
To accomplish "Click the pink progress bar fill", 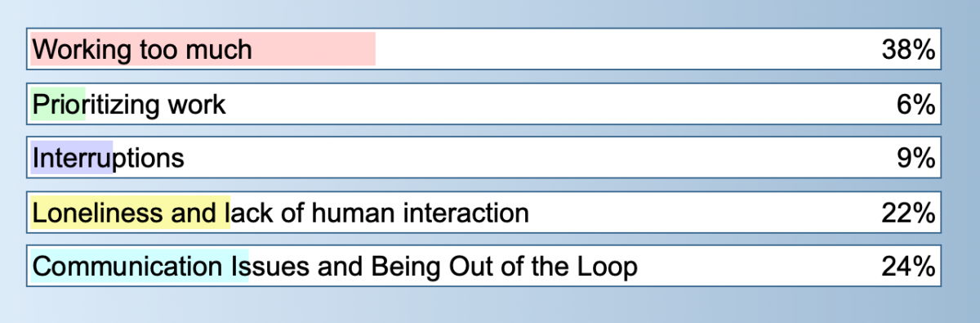I will tap(203, 50).
